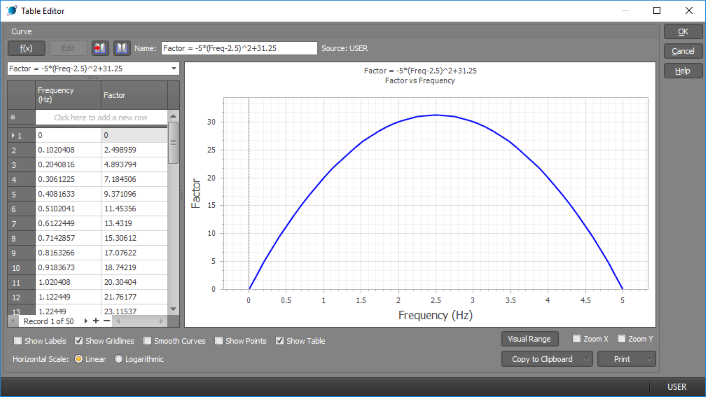Open the Print dropdown arrow
The height and width of the screenshot is (397, 706).
(x=649, y=359)
